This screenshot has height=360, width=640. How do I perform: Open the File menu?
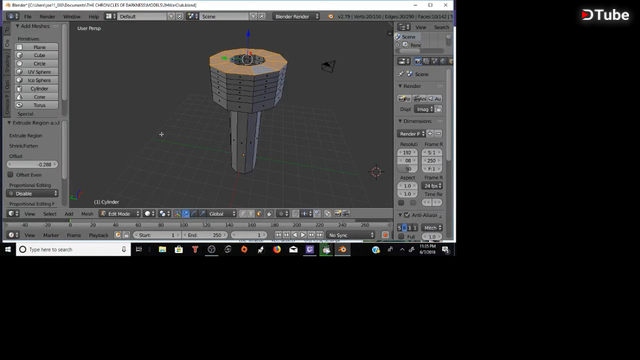pos(28,17)
